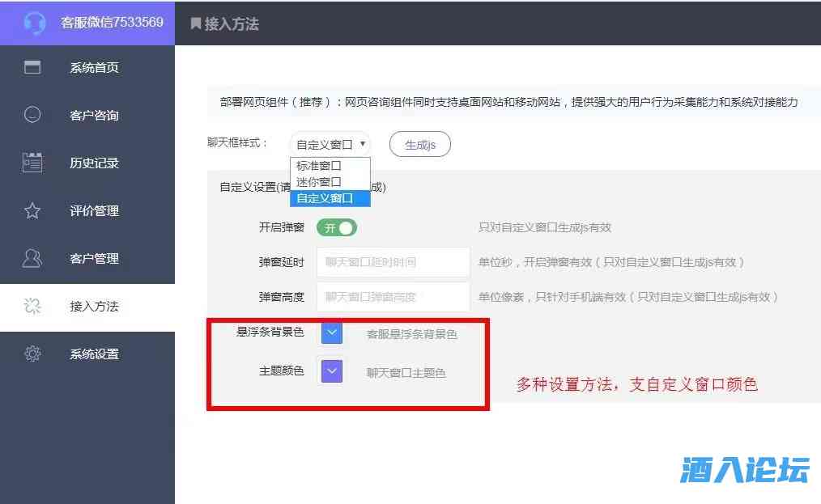Click the 生成js button

tap(419, 143)
